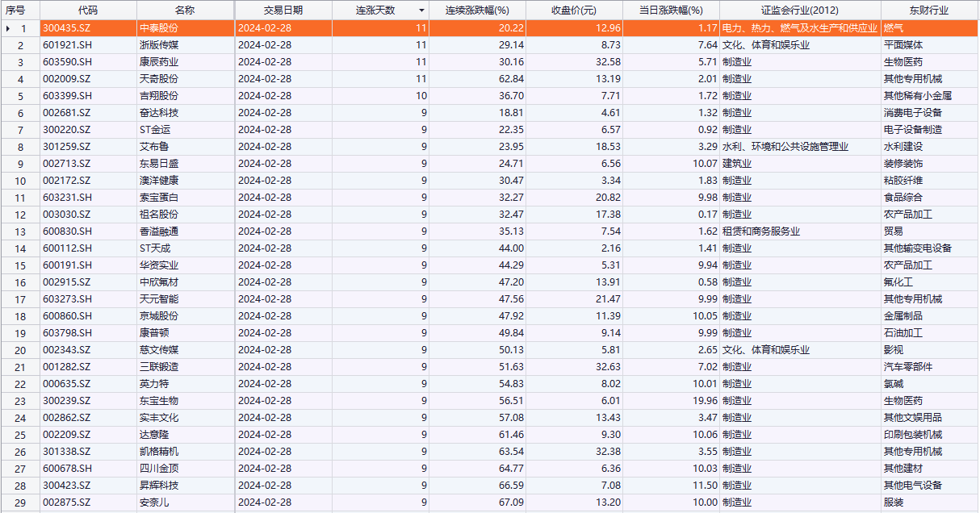The height and width of the screenshot is (513, 980).
Task: Select row number 15 in 序号 column
Action: click(x=20, y=265)
